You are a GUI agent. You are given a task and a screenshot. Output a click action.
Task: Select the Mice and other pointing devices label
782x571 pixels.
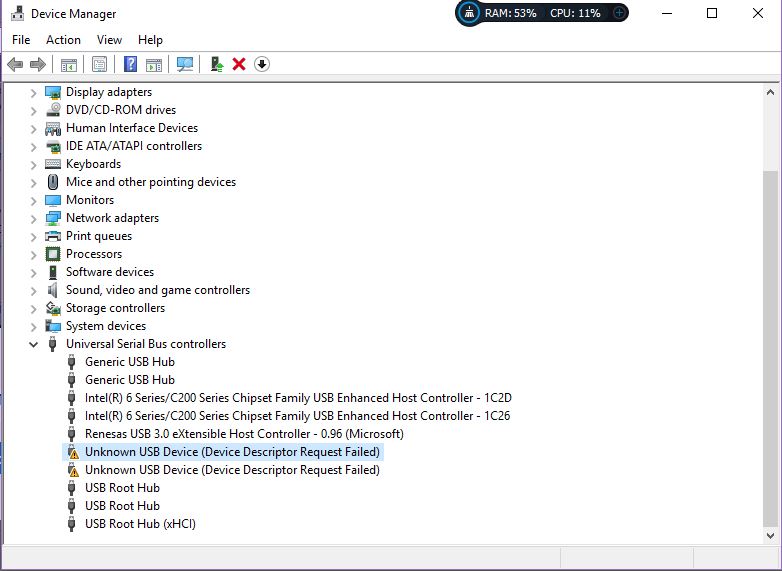pos(151,182)
